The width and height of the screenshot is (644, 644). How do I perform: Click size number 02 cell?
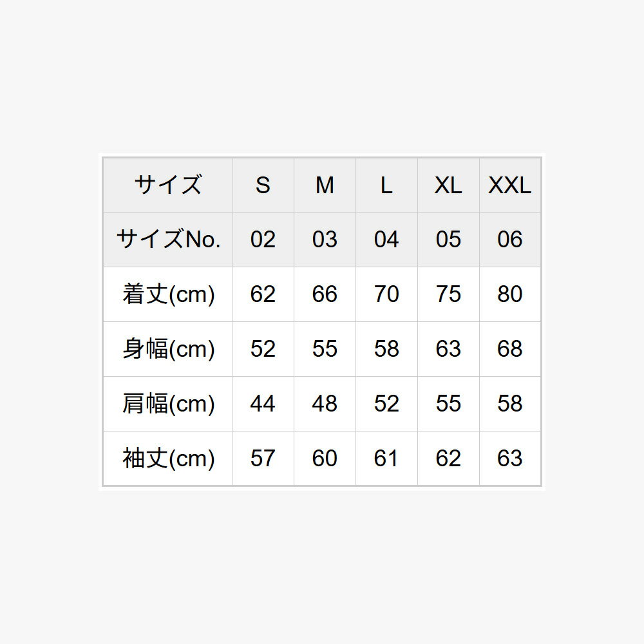(263, 240)
